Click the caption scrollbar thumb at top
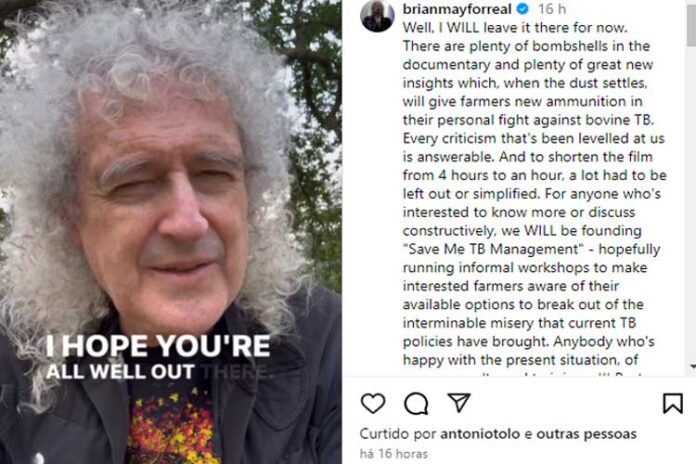Image resolution: width=696 pixels, height=464 pixels. pyautogui.click(x=692, y=22)
